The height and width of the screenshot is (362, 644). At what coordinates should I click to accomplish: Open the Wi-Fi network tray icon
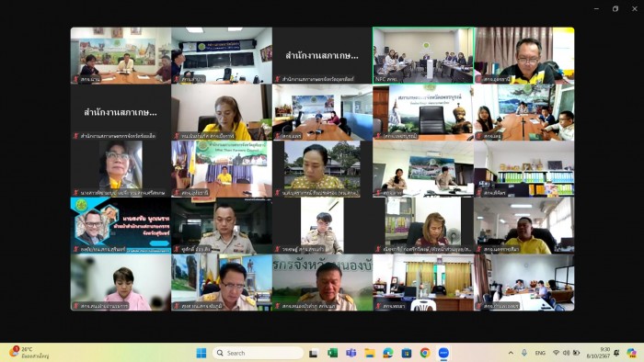point(556,353)
